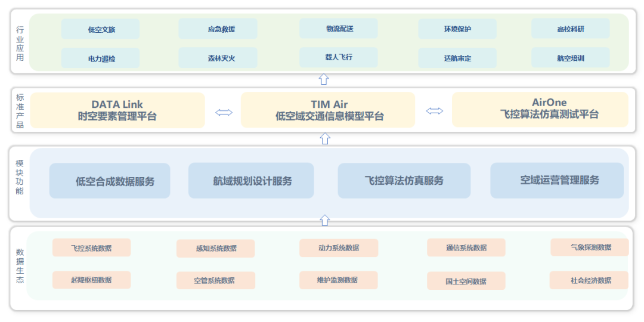Click the 载人飞行 box
Viewport: 644px width, 322px height.
tap(339, 57)
